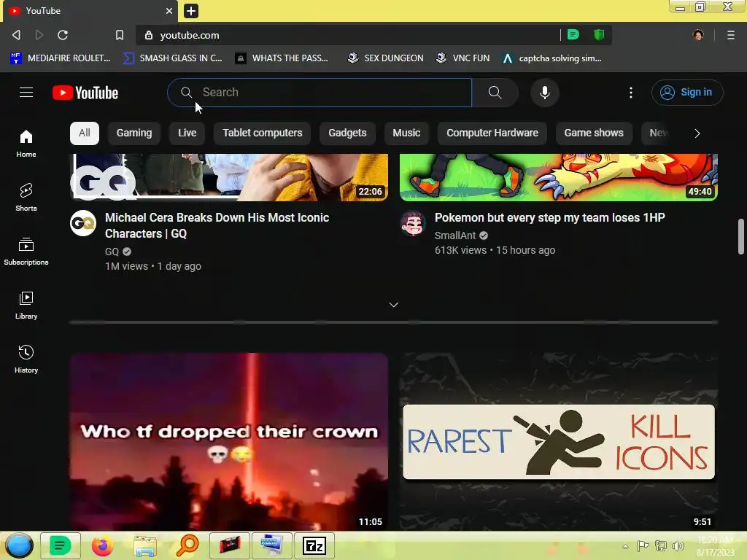
Task: Click the green chat extension icon
Action: (573, 34)
